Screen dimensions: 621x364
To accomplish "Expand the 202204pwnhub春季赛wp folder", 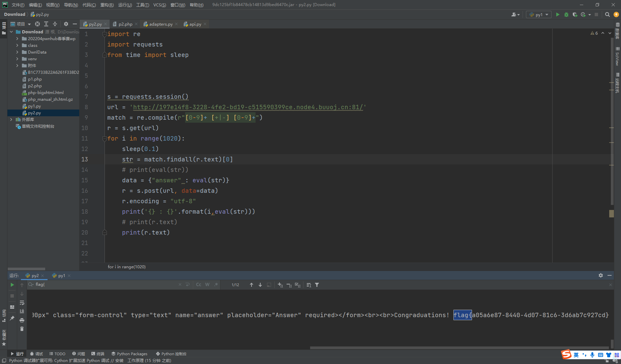I will (x=17, y=39).
